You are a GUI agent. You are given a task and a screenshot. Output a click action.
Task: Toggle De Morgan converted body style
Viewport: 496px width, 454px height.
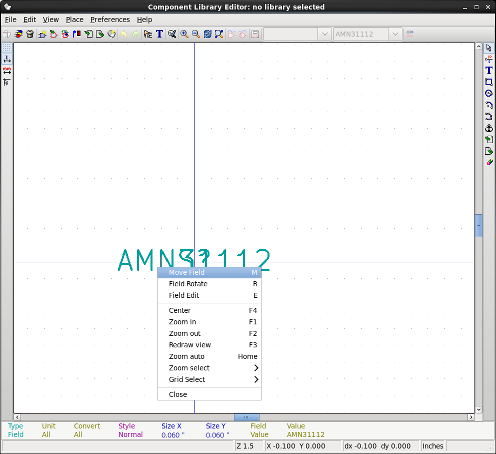point(243,34)
